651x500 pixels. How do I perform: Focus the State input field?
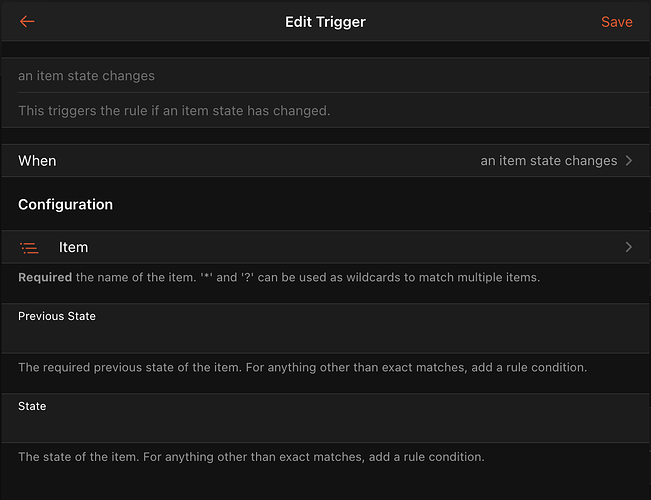[325, 427]
